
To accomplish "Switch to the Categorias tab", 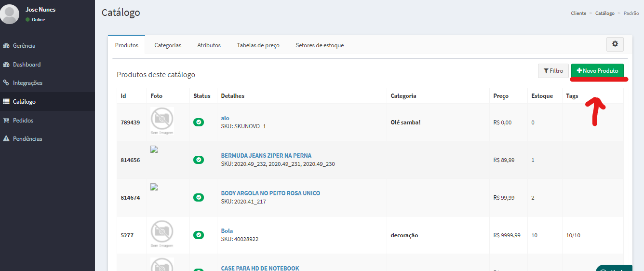I will click(168, 45).
